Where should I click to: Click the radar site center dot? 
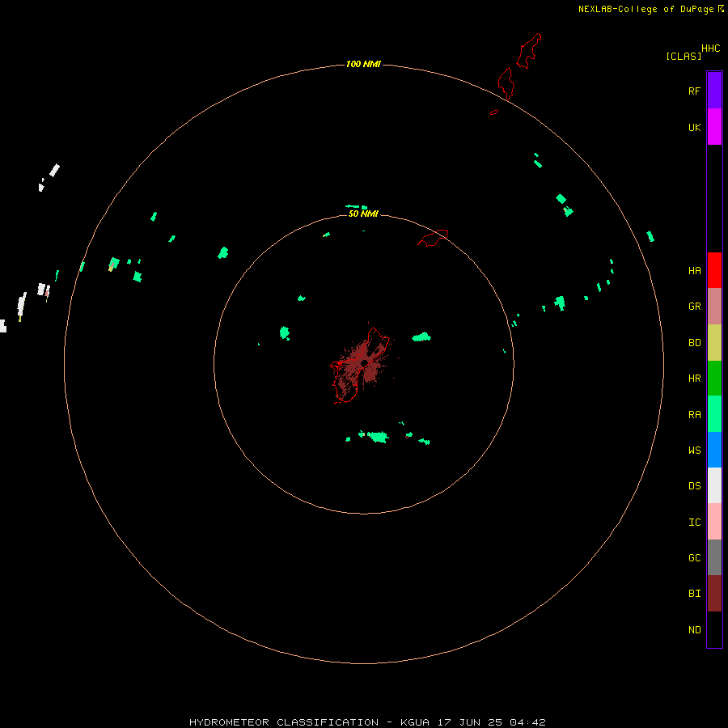coord(364,362)
